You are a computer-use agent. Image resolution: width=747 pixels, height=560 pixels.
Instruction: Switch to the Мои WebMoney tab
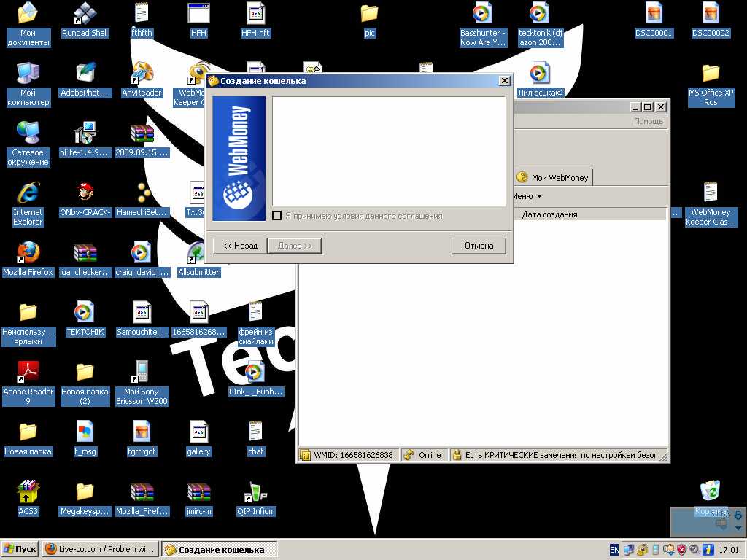[552, 177]
